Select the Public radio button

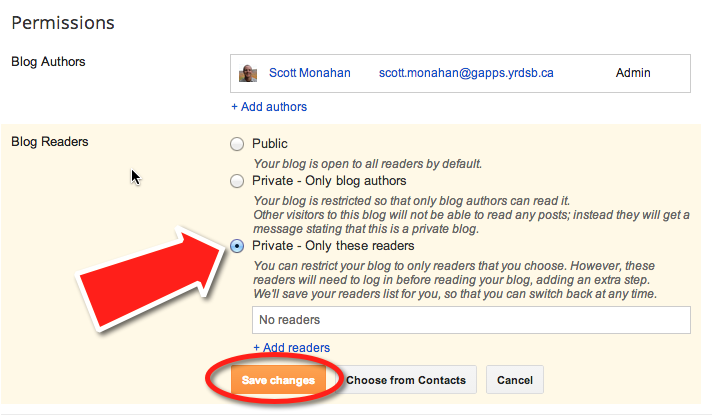(237, 144)
